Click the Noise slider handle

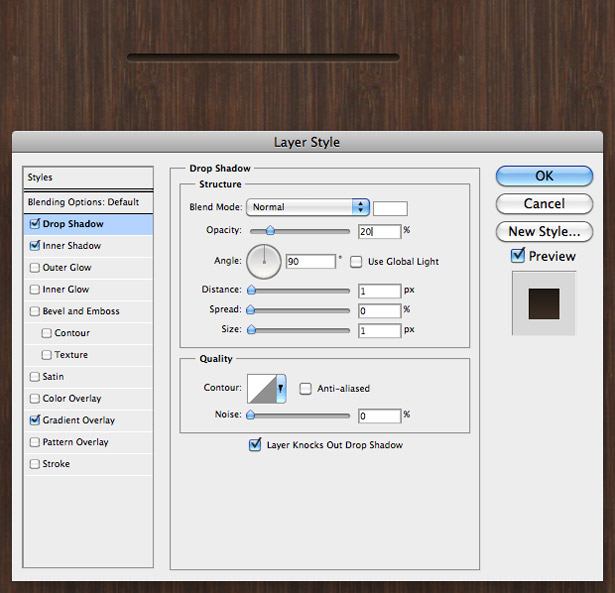pyautogui.click(x=251, y=415)
